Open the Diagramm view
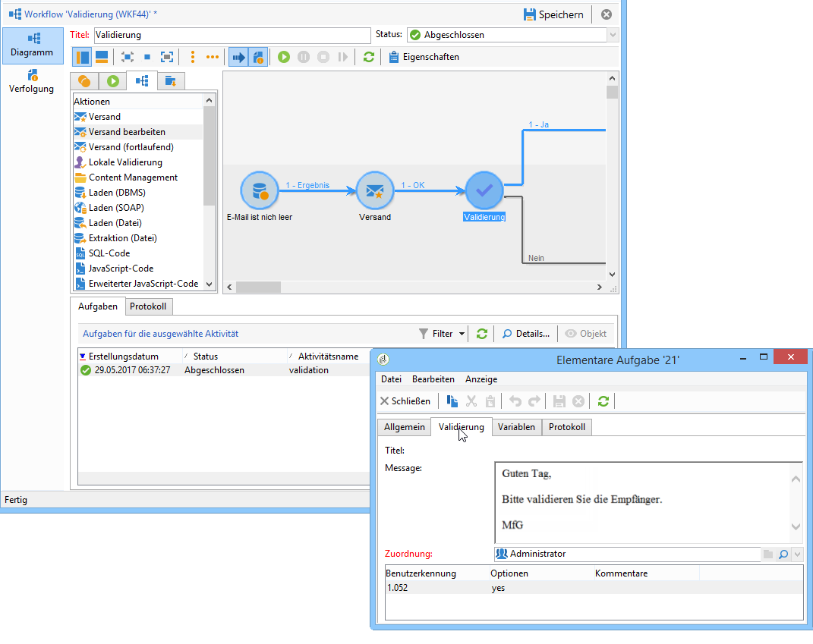The width and height of the screenshot is (813, 644). click(32, 45)
